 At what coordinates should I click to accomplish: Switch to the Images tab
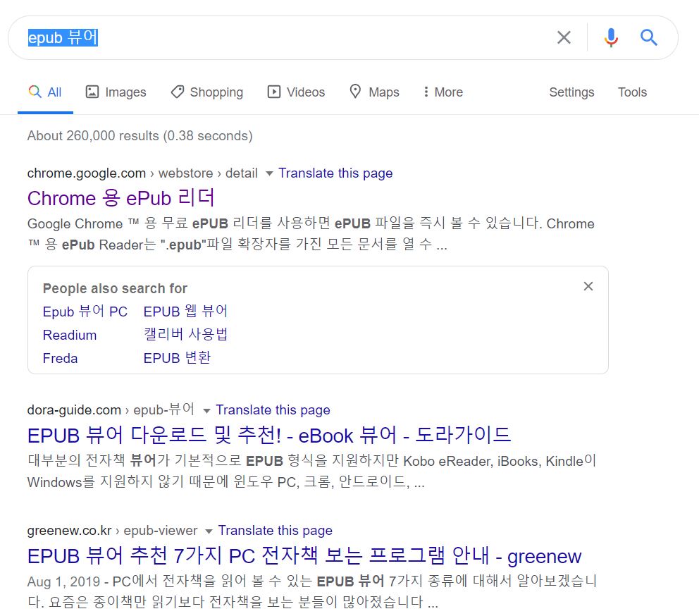coord(116,92)
